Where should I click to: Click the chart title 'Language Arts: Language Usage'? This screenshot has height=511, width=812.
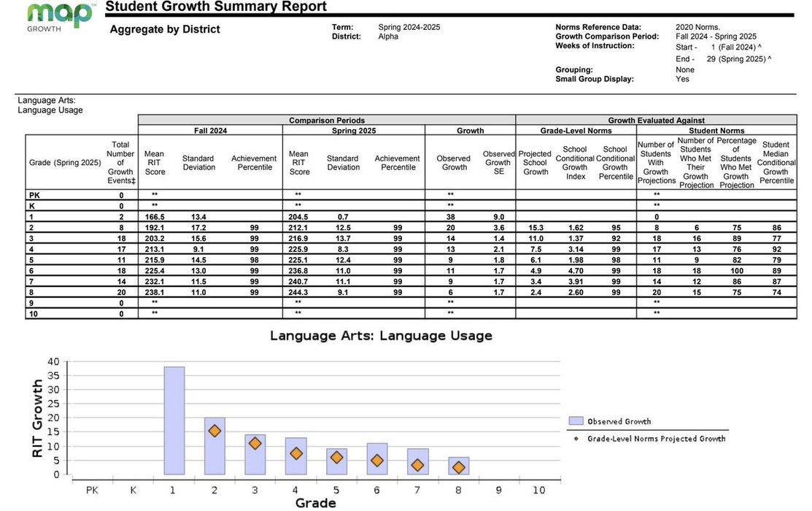[381, 336]
